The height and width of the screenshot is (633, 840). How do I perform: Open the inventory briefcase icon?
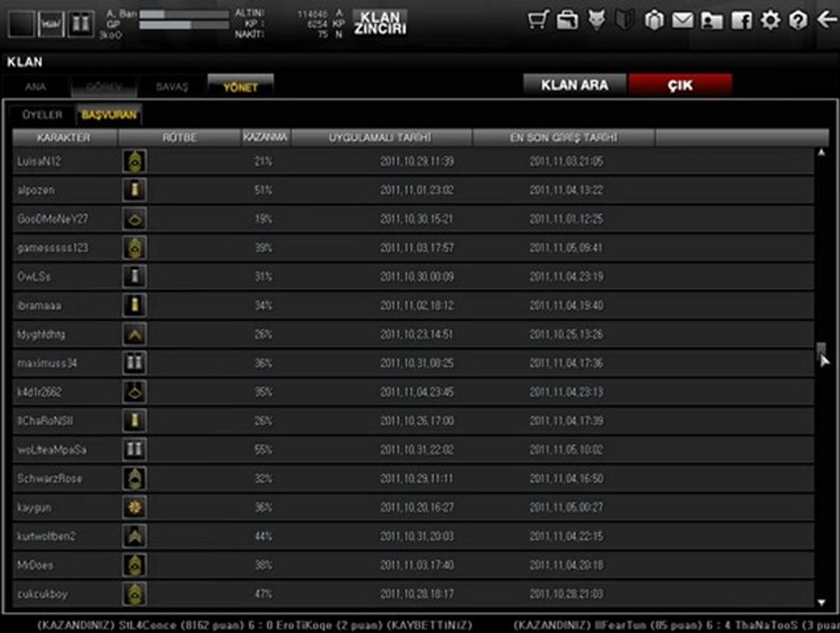(x=567, y=21)
